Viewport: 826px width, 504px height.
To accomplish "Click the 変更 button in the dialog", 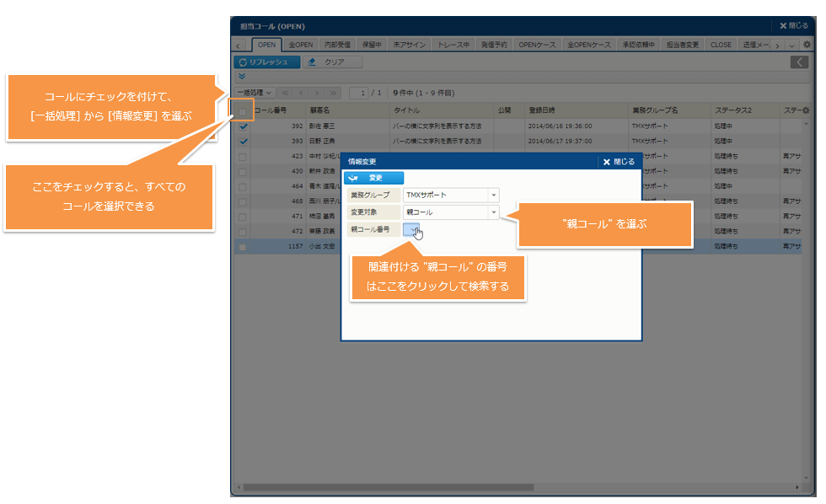I will point(373,178).
